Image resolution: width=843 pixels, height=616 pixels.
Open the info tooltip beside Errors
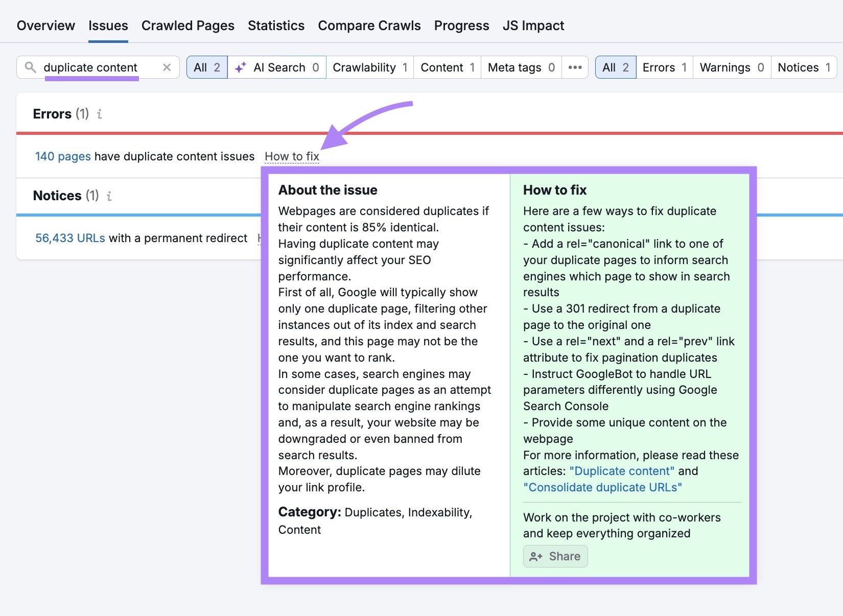[100, 114]
